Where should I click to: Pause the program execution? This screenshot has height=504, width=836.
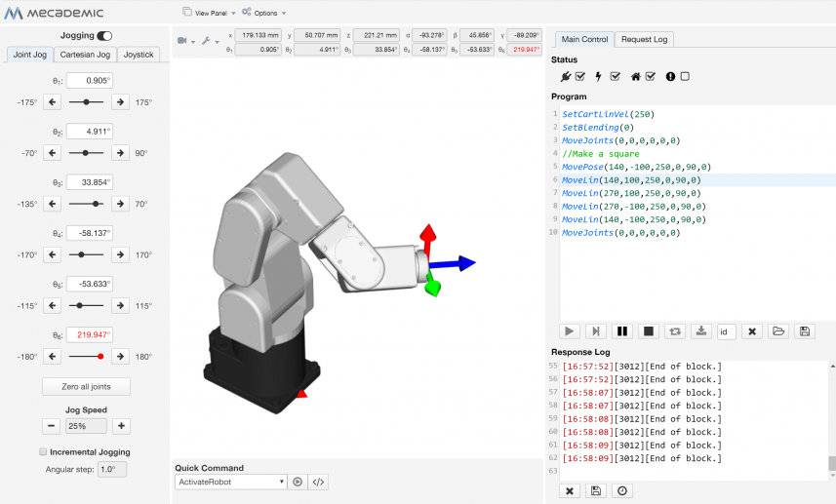click(621, 331)
